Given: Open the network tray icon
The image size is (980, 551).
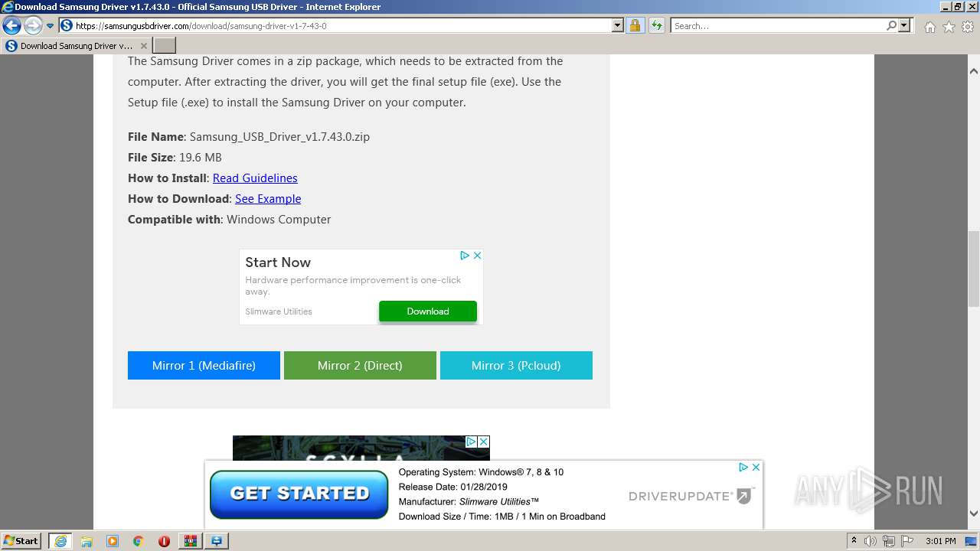Looking at the screenshot, I should [x=890, y=541].
